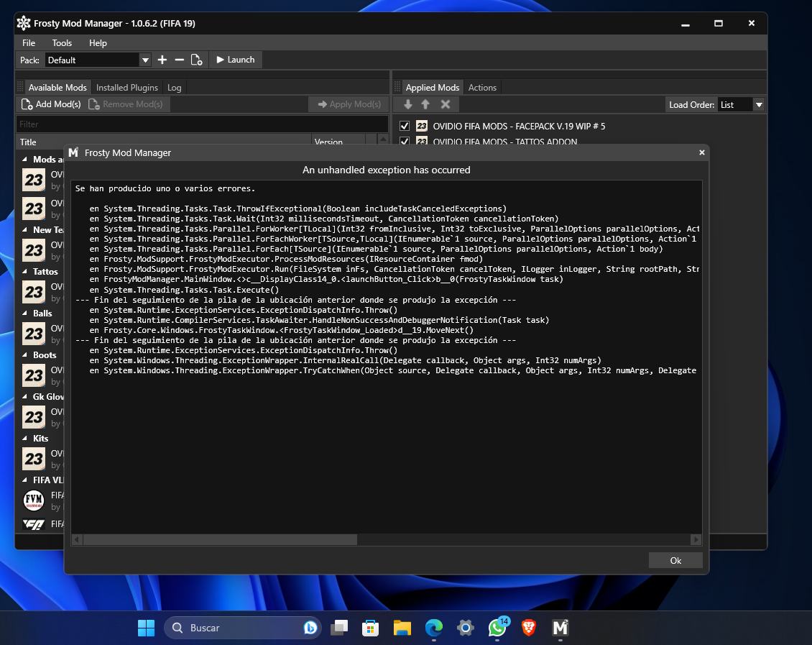Toggle the FACEPACK V.19 WIP # 5 checkbox
812x645 pixels.
[x=405, y=126]
